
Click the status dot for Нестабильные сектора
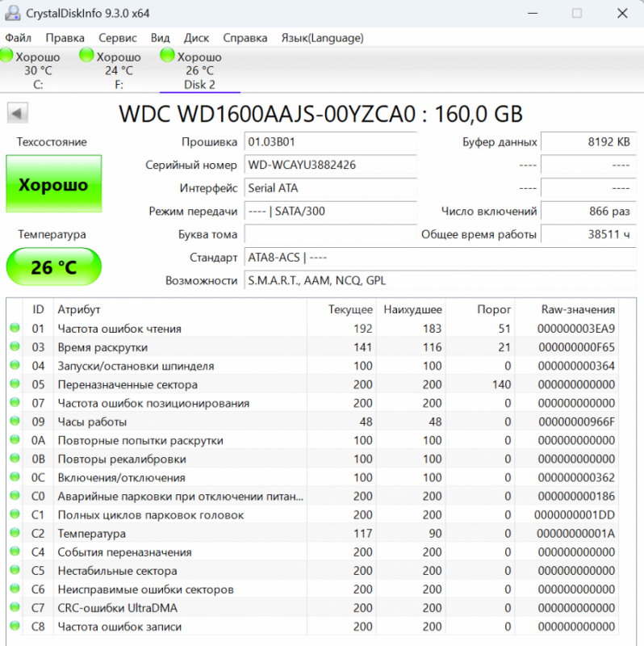[x=15, y=570]
